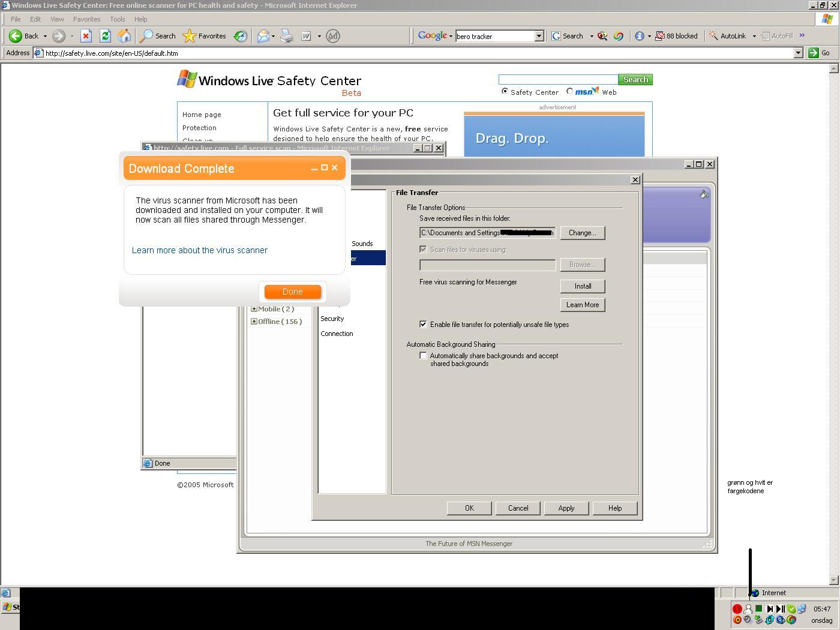Screen dimensions: 840x630
Task: Click the red 13 tray icon
Action: 737,609
